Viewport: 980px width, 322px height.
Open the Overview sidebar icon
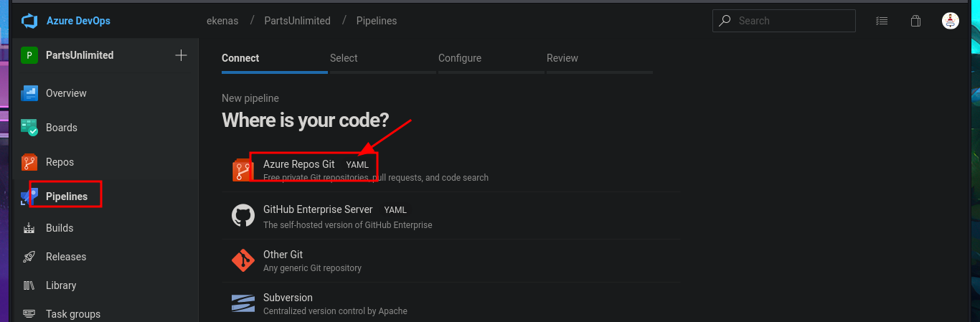29,93
